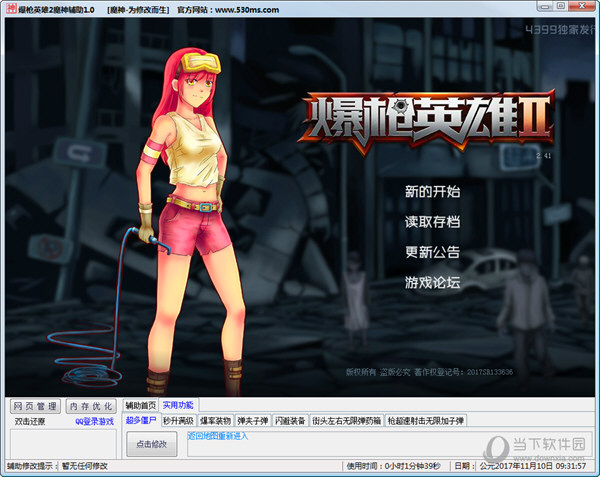
Task: Click the date and time status entry
Action: point(533,466)
